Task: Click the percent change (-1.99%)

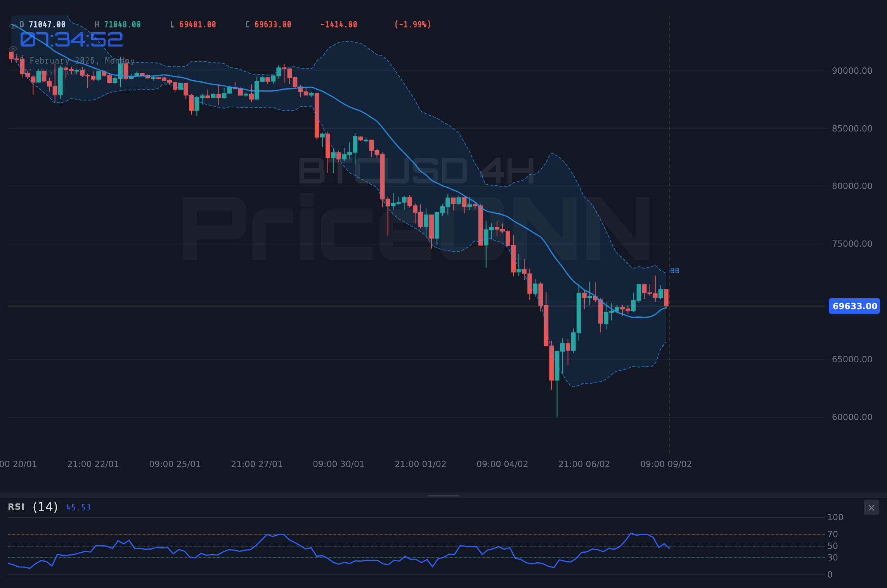Action: click(x=412, y=24)
